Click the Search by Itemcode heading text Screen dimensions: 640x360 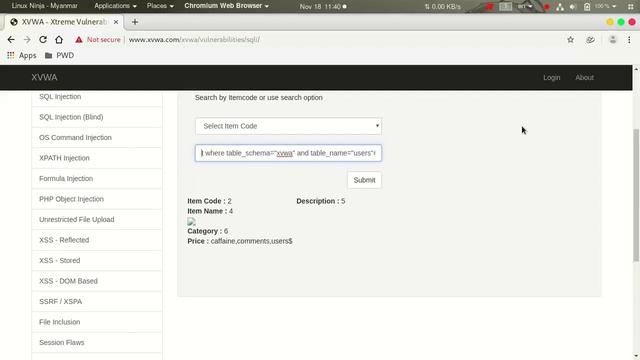click(x=259, y=98)
